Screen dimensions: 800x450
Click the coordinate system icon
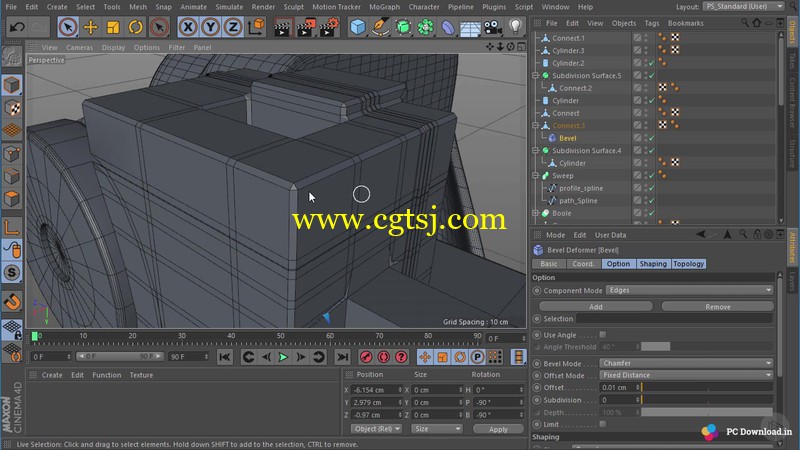(256, 27)
